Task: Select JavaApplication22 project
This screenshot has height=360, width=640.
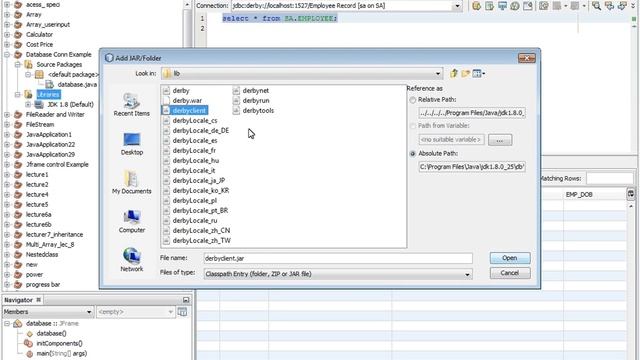Action: [50, 144]
